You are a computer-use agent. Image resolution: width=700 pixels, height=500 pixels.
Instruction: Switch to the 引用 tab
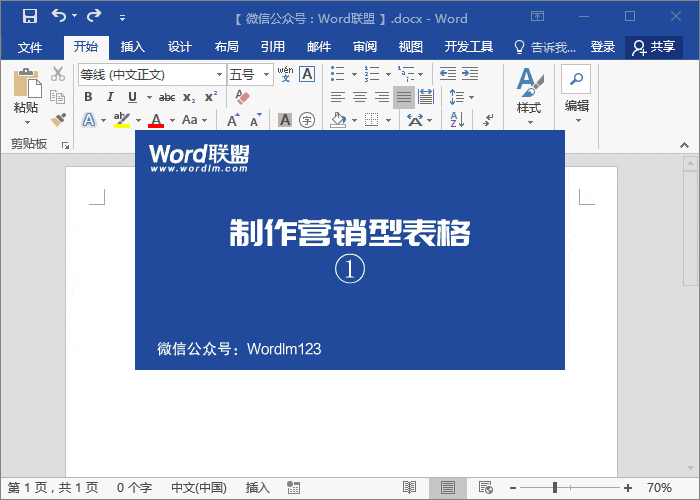273,47
